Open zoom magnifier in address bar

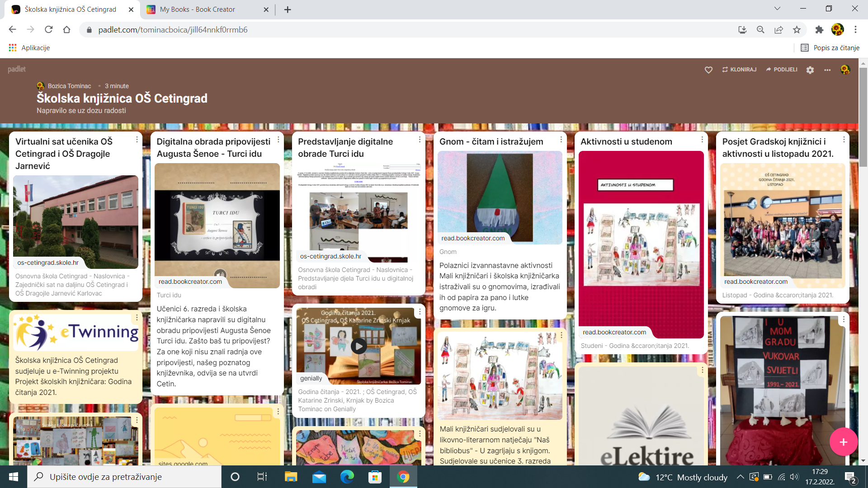[760, 30]
